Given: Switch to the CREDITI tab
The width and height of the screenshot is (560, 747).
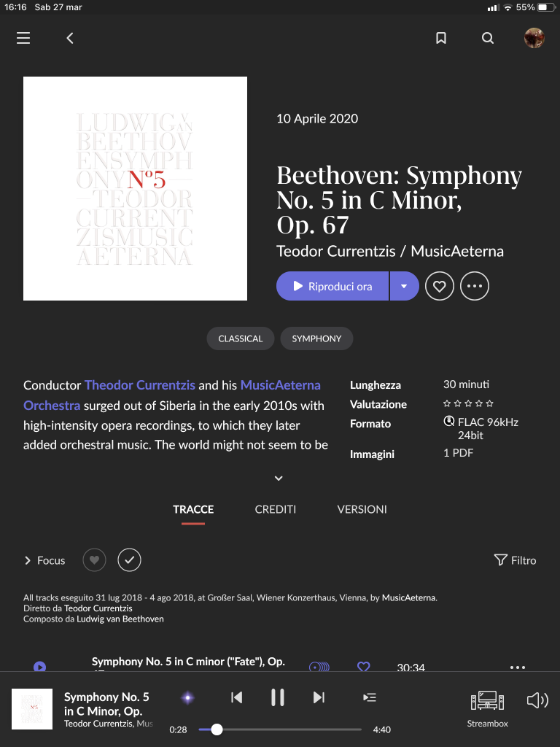Looking at the screenshot, I should coord(275,509).
